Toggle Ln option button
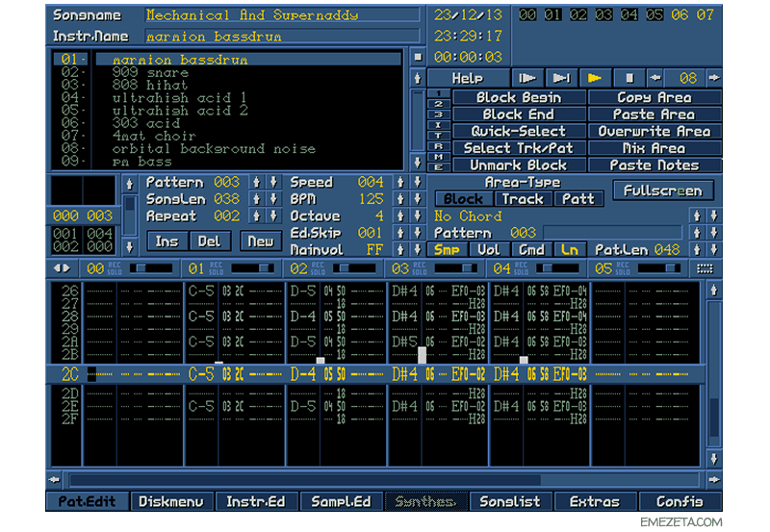Screen dimensions: 770x532 point(570,250)
